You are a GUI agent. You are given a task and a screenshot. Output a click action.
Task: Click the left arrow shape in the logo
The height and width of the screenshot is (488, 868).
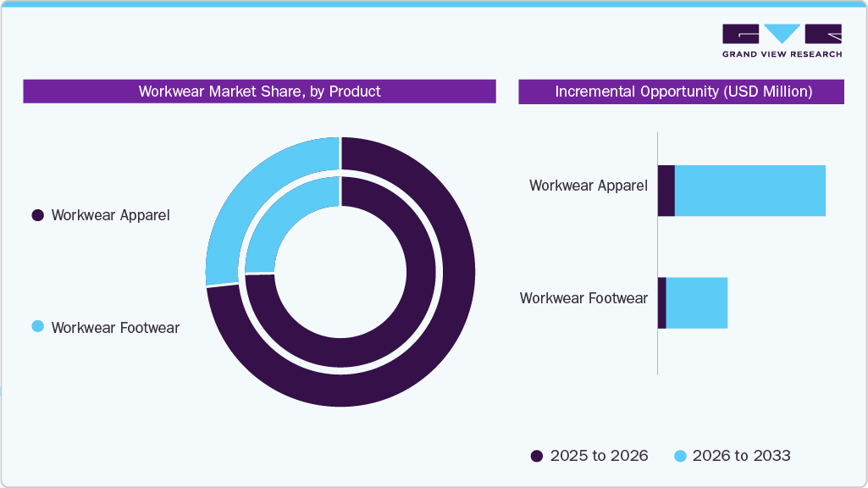coord(741,34)
